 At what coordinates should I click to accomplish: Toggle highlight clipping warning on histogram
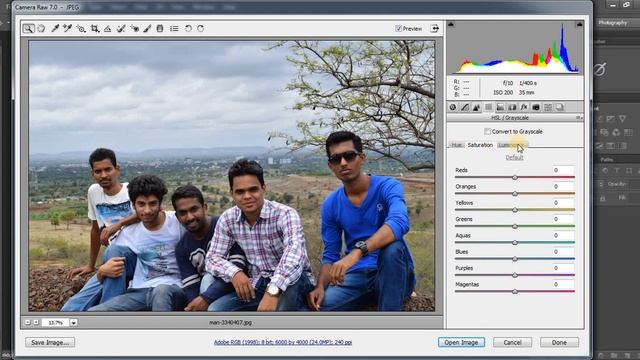click(579, 24)
